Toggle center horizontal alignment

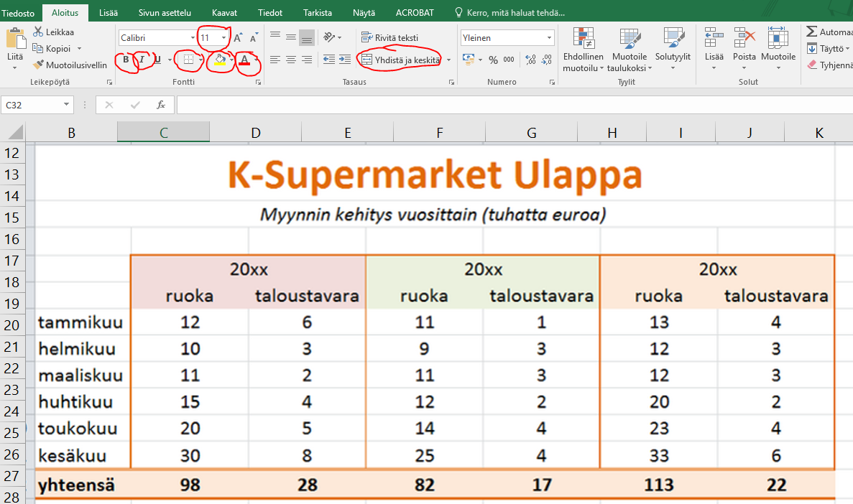pyautogui.click(x=291, y=60)
